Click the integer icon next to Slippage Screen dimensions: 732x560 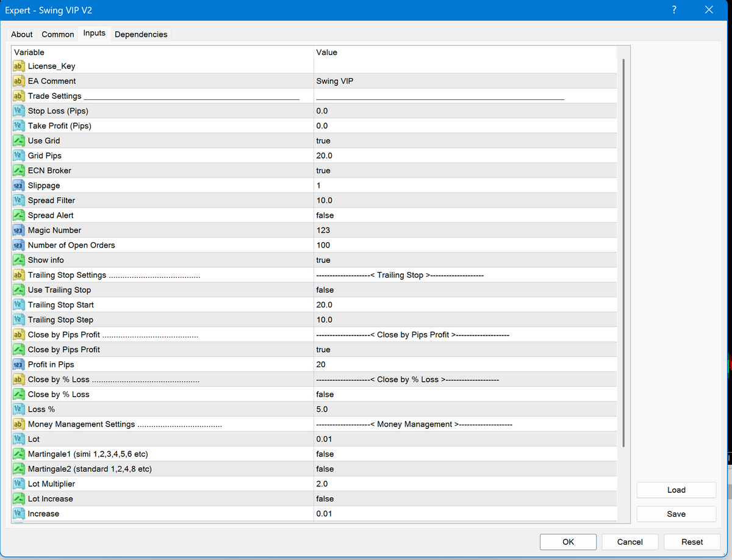pyautogui.click(x=18, y=185)
